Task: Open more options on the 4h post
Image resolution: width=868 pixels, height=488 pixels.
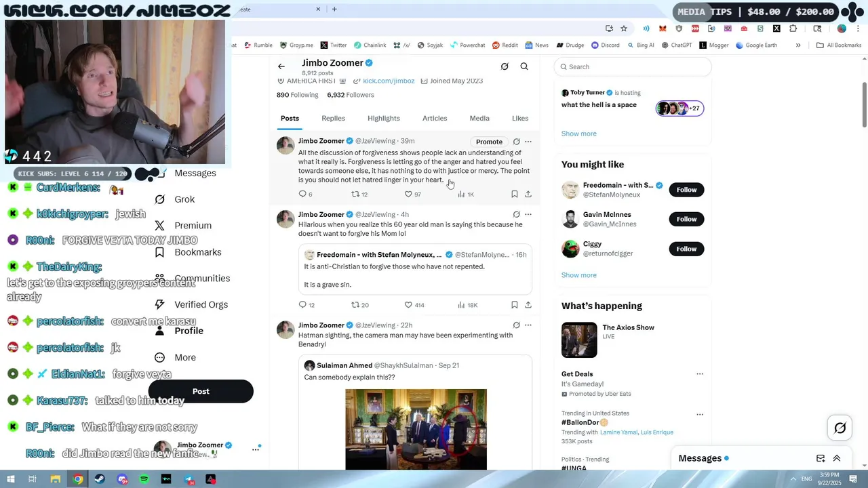Action: (528, 215)
